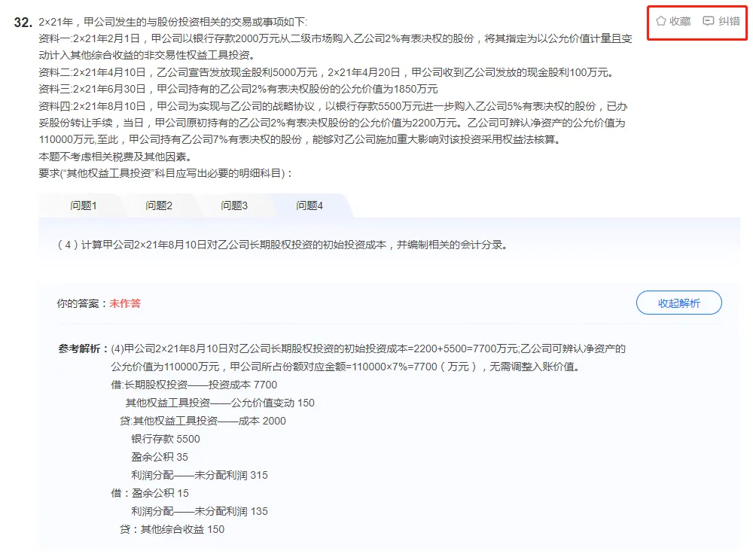Click the 你的答案： label
Viewport: 753px width, 560px height.
tap(83, 303)
